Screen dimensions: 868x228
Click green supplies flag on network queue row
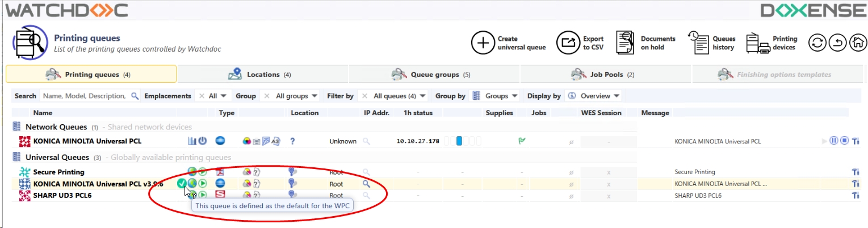[522, 141]
